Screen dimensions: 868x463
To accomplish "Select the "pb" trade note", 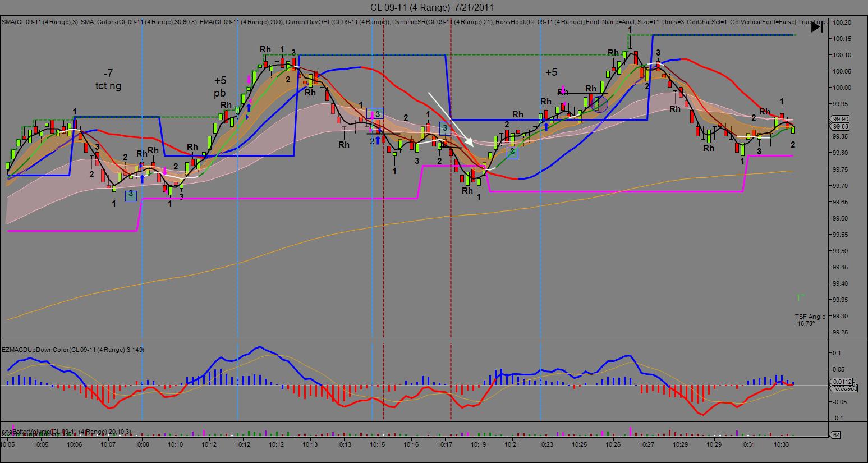I will point(220,93).
